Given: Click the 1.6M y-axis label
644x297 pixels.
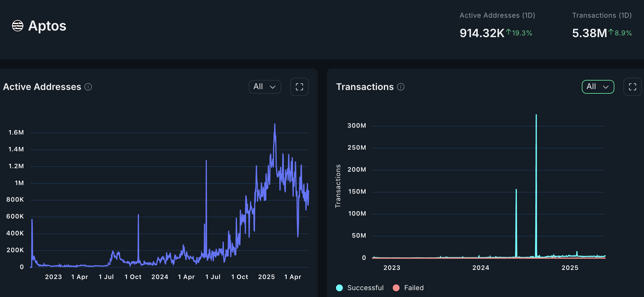Looking at the screenshot, I should pyautogui.click(x=16, y=133).
